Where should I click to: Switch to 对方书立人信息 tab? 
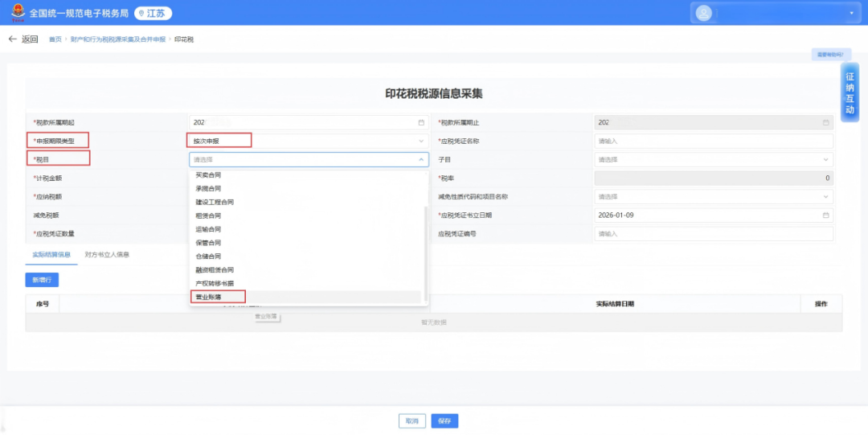coord(107,254)
